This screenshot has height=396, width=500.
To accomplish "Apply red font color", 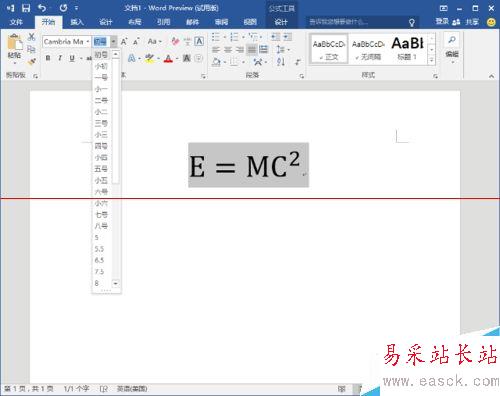I will tap(168, 59).
